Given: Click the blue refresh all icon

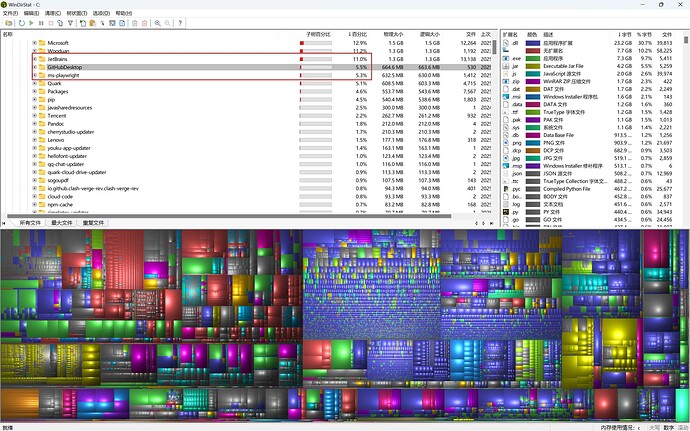Looking at the screenshot, I should click(22, 23).
